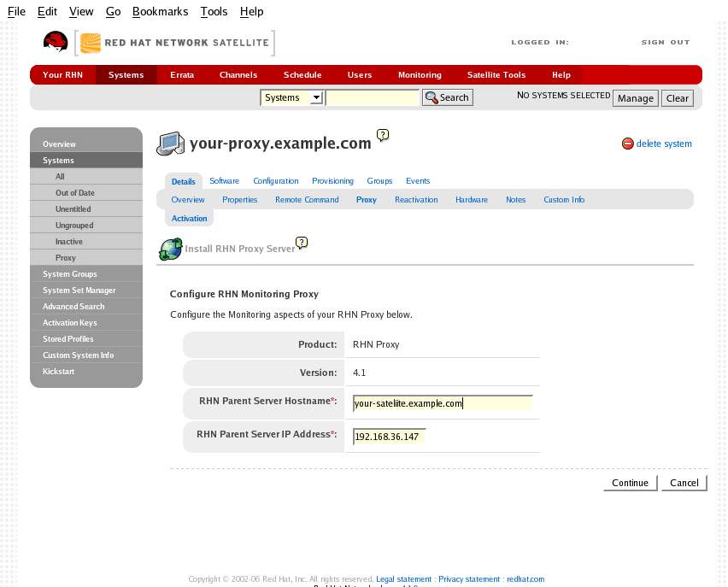Click the computer system icon by hostname
Screen dimensions: 728x587
pyautogui.click(x=170, y=144)
